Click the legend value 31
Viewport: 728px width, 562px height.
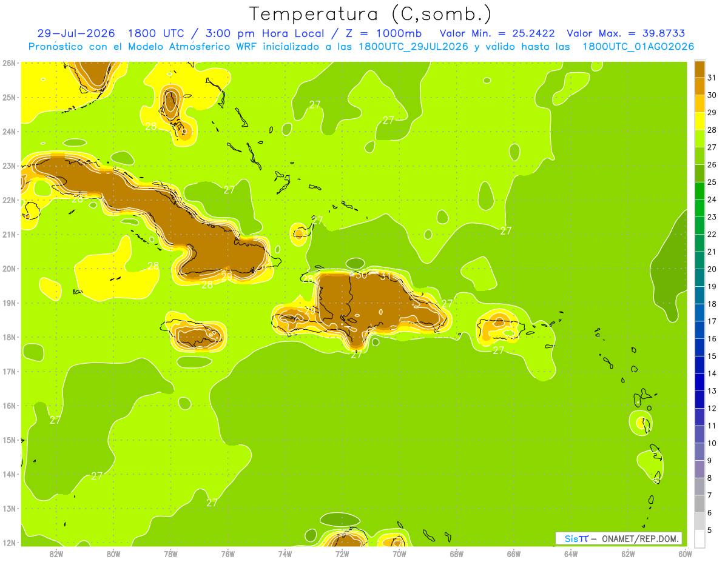click(x=712, y=78)
